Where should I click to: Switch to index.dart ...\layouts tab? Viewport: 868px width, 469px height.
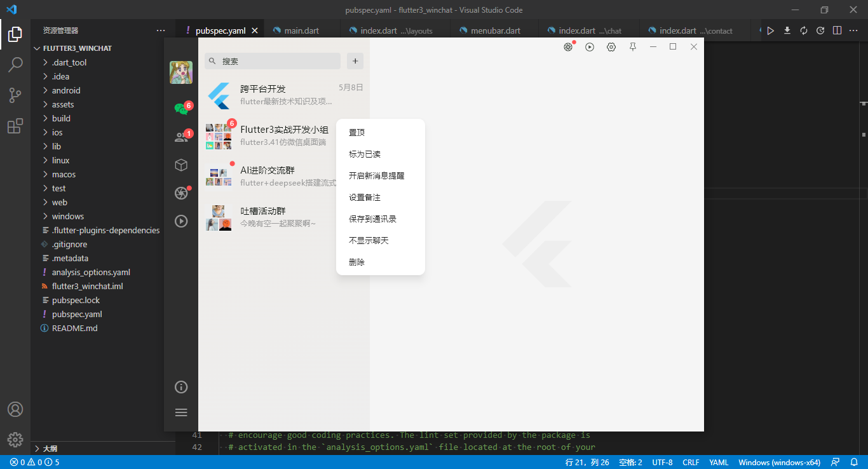point(395,31)
